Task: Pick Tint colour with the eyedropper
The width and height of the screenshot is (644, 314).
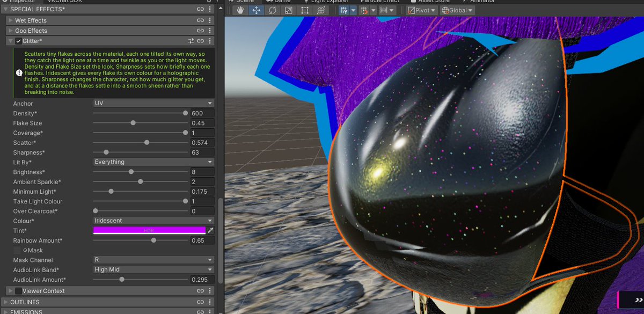Action: tap(210, 230)
